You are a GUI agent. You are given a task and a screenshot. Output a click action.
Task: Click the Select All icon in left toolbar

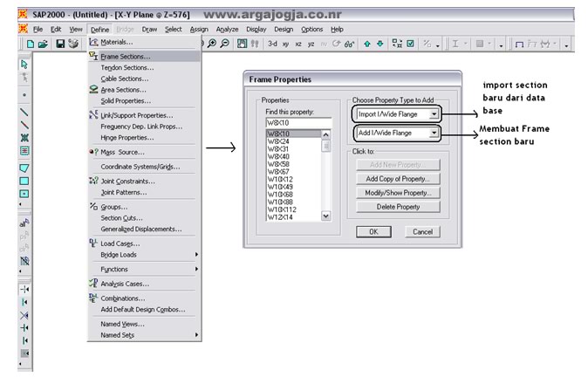point(24,223)
